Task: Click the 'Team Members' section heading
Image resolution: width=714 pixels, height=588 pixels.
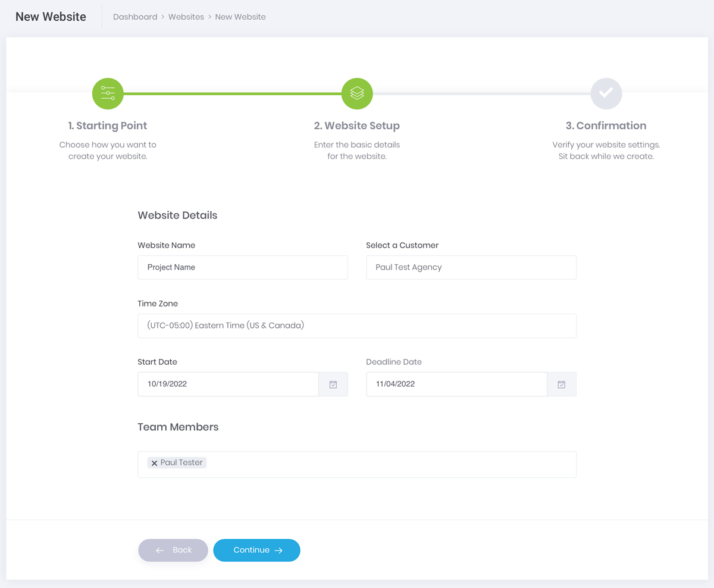Action: 178,427
